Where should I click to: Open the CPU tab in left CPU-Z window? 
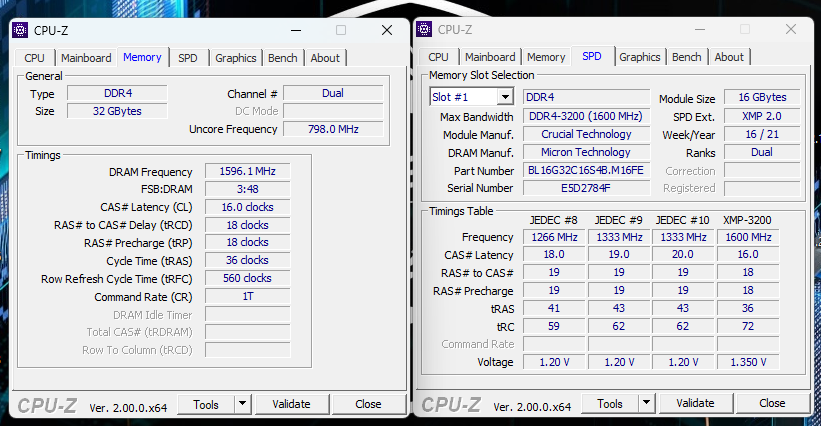(x=35, y=58)
